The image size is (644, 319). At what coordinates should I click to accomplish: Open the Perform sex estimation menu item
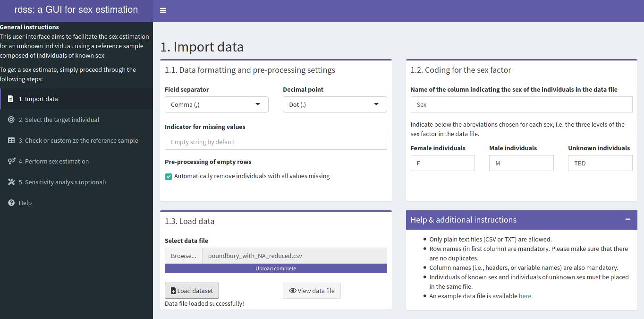tap(53, 161)
